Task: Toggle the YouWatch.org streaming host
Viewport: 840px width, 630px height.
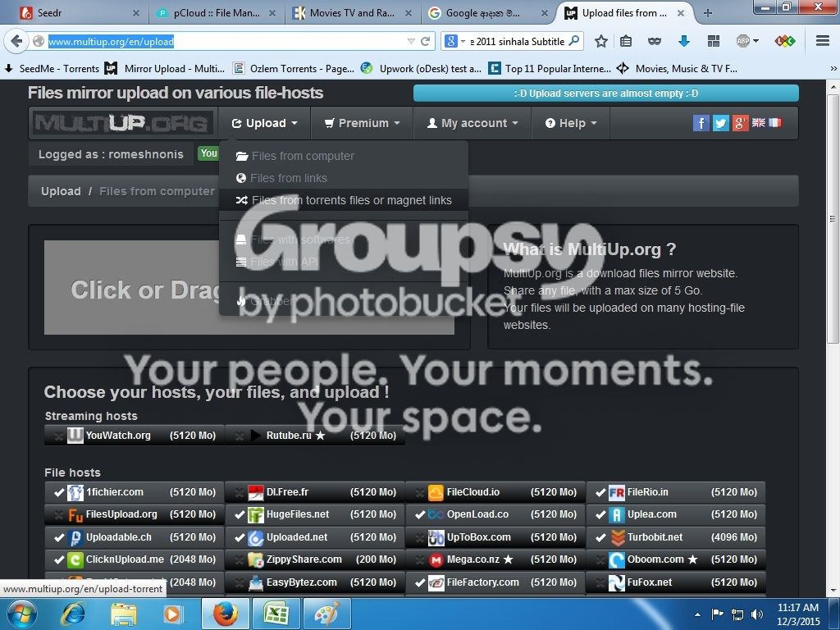Action: click(x=59, y=436)
